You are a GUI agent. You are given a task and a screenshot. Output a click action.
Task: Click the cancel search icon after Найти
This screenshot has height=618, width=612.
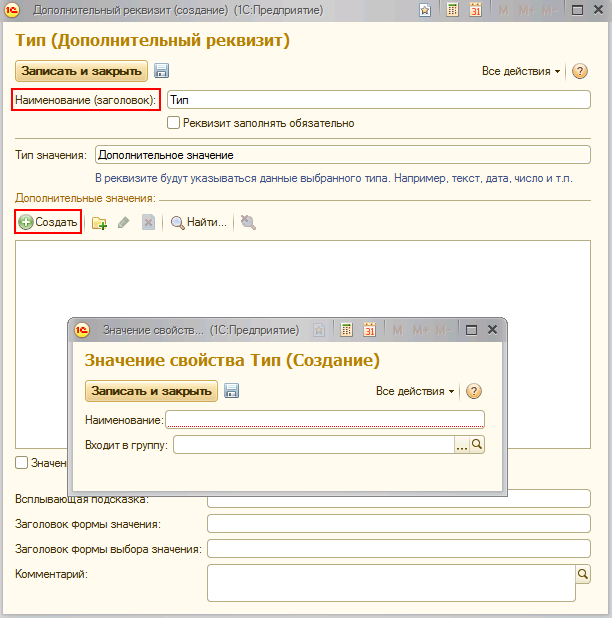(248, 223)
